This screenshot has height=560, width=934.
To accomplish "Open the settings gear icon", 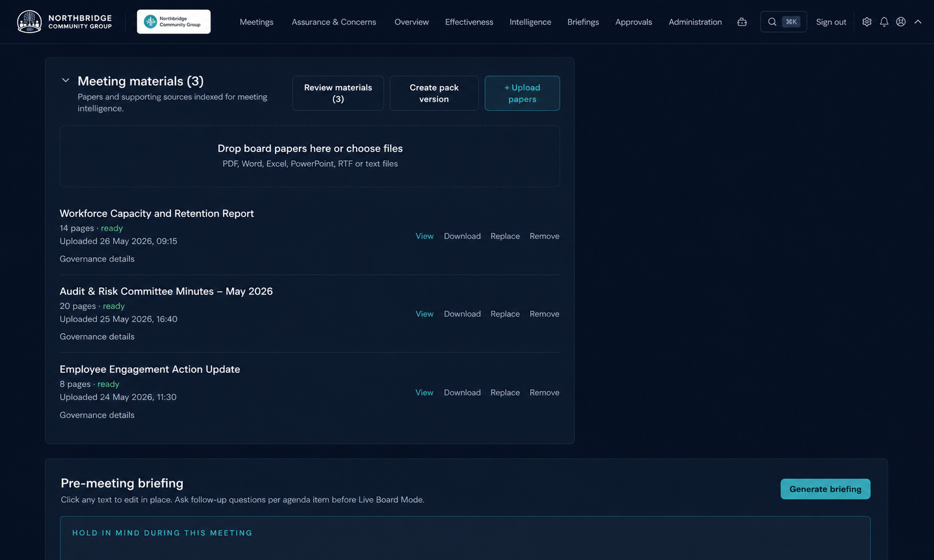I will [x=867, y=22].
